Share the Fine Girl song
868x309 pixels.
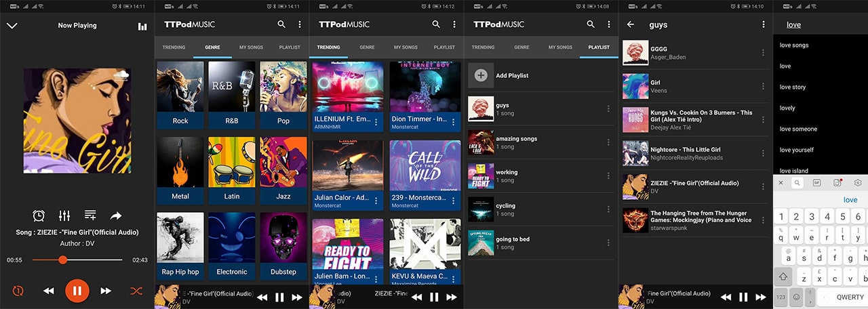(116, 215)
